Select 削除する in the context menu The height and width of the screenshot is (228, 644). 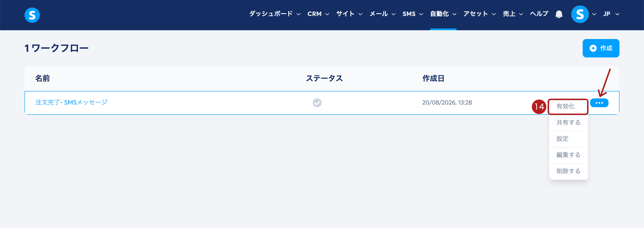[x=568, y=171]
